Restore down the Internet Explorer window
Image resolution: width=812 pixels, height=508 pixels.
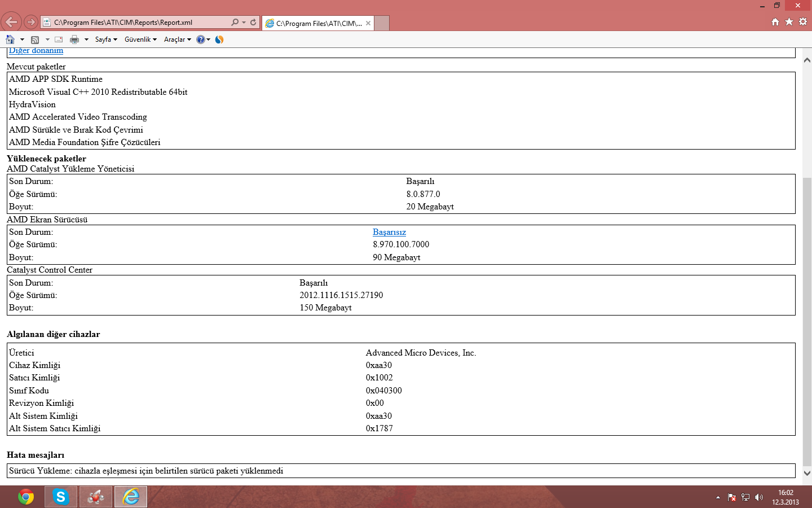coord(776,5)
